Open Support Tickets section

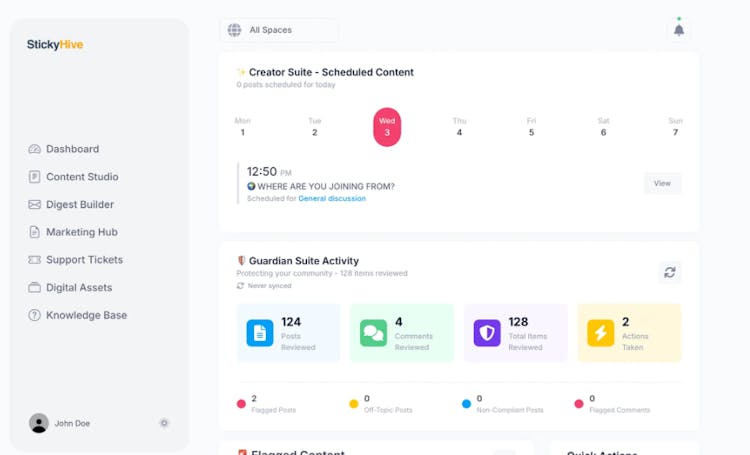tap(84, 260)
